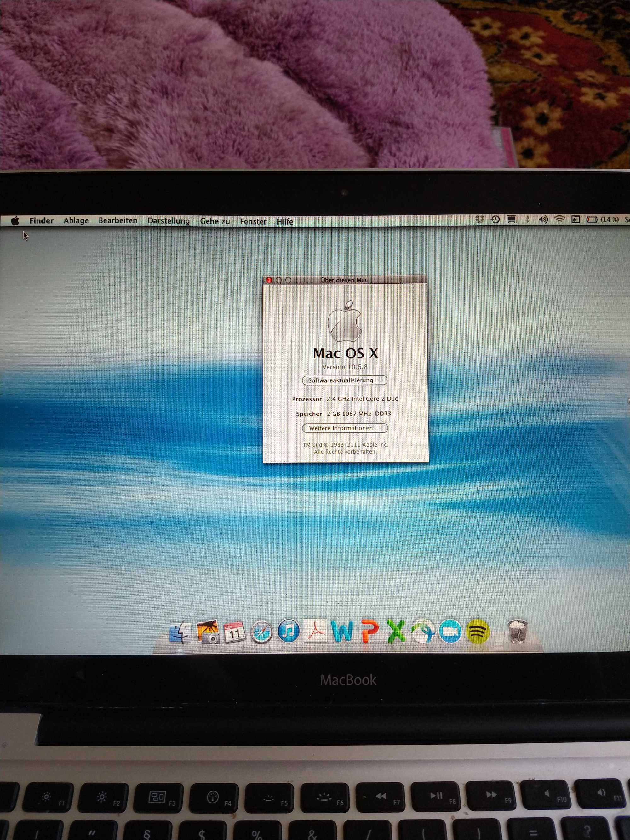
Task: Click the Softwareaktualisierung button
Action: pos(345,380)
